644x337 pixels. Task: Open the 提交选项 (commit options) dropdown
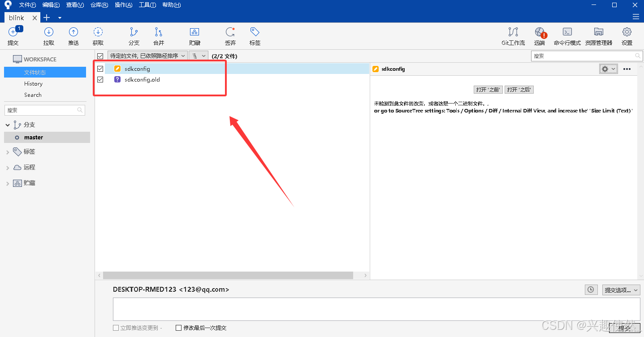(x=621, y=290)
